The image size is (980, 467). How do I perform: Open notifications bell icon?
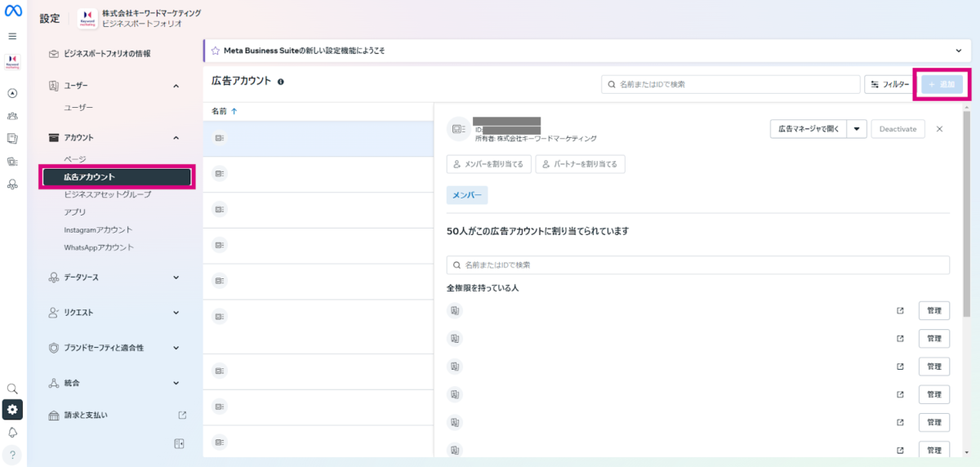[x=12, y=432]
